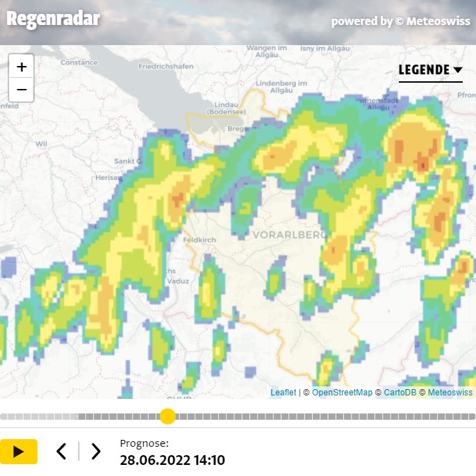Image resolution: width=476 pixels, height=476 pixels.
Task: Zoom in on the radar map
Action: pos(22,67)
